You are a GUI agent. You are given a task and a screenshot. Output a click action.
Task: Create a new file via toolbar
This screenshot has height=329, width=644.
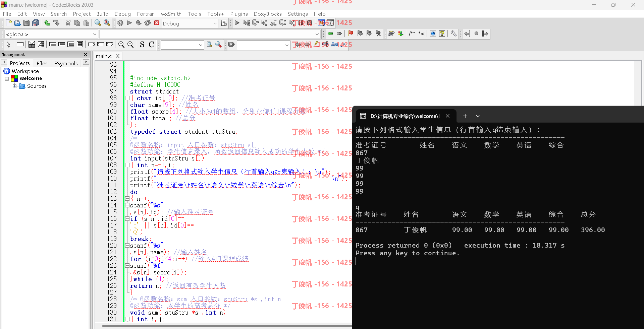pyautogui.click(x=9, y=23)
